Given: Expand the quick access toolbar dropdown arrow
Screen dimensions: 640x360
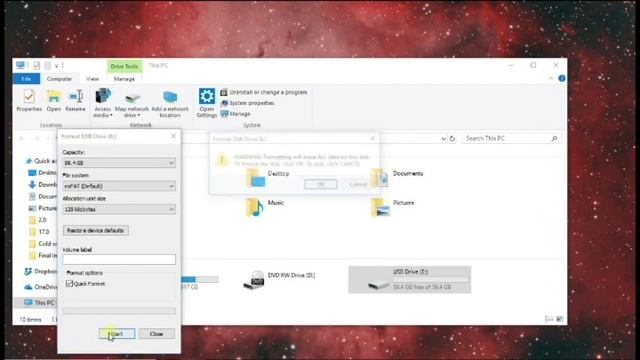Looking at the screenshot, I should (57, 66).
